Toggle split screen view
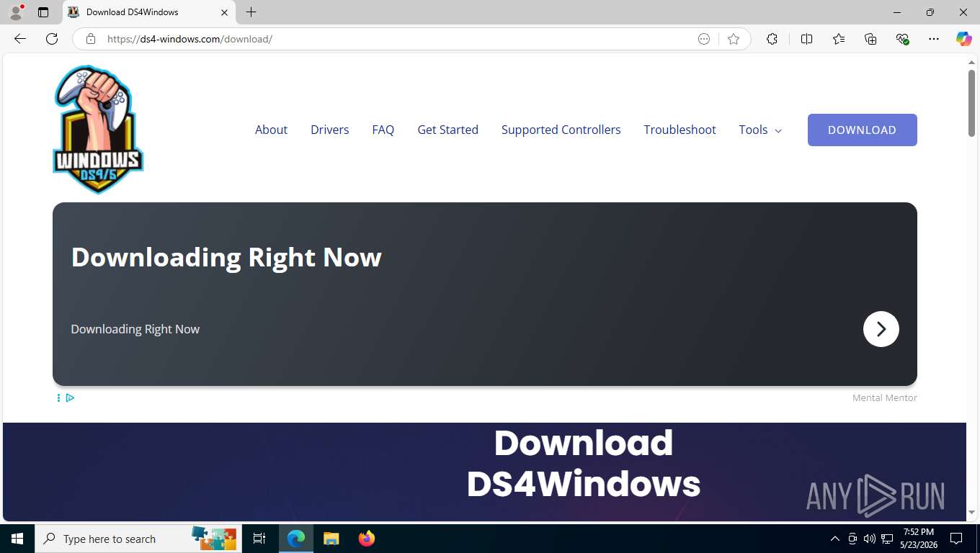Viewport: 980px width, 553px height. pos(807,39)
